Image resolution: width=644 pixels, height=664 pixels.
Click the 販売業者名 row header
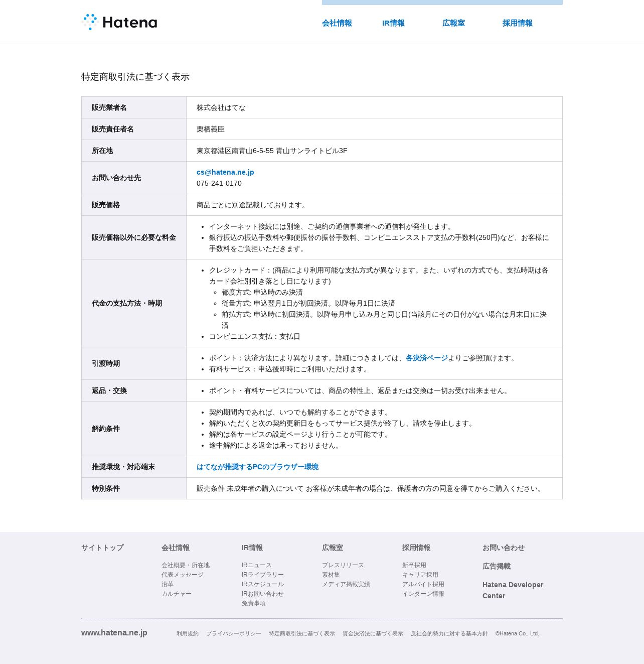coord(134,107)
